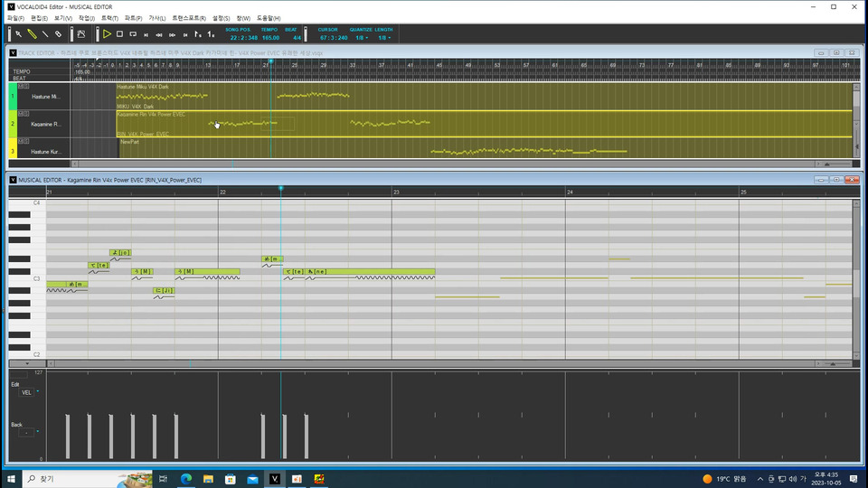Open the 파트(P) menu
This screenshot has height=488, width=868.
[x=134, y=18]
